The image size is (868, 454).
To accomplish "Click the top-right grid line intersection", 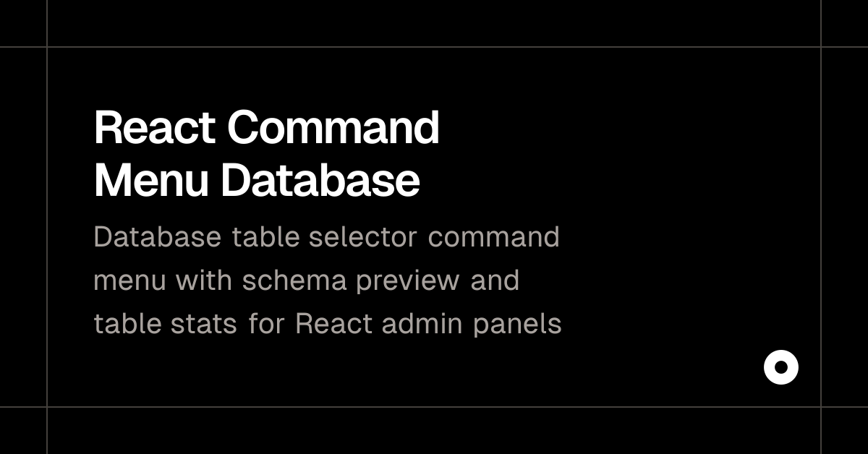I will pyautogui.click(x=821, y=47).
